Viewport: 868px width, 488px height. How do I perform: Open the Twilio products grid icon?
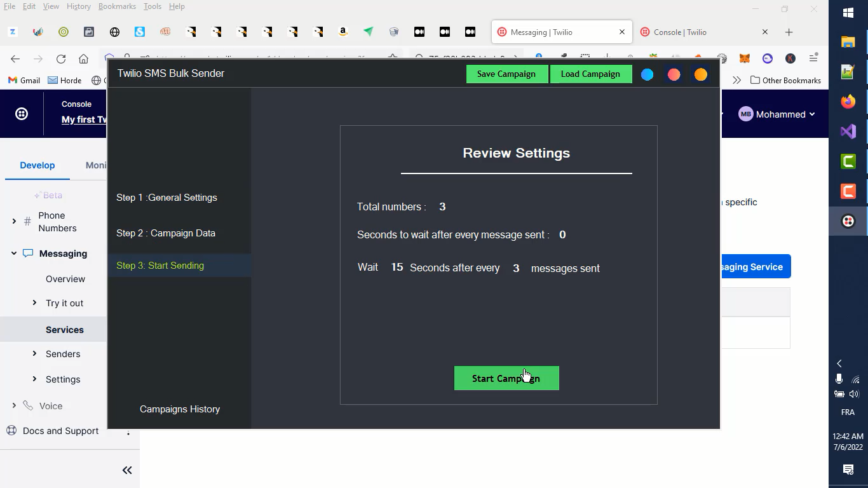[22, 114]
